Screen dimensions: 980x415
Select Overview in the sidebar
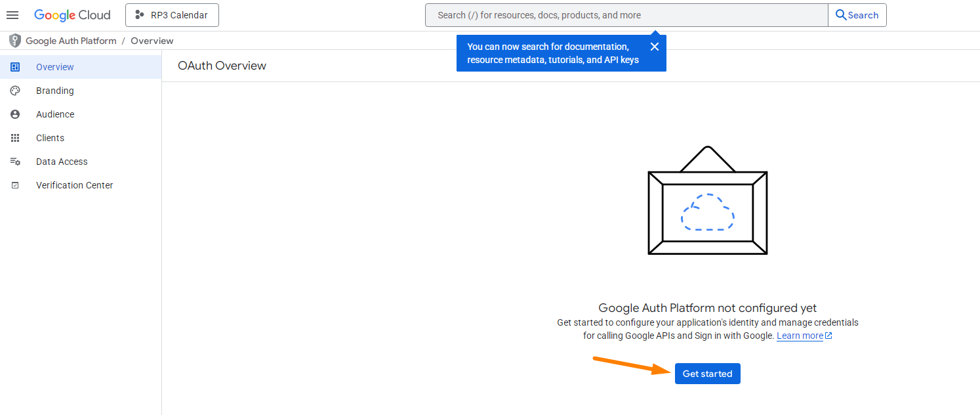(x=81, y=67)
